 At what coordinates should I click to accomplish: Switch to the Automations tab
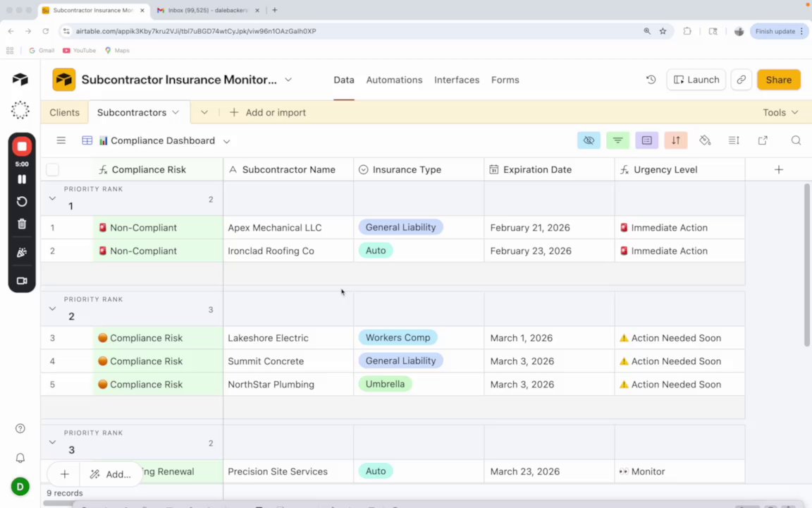pos(394,80)
